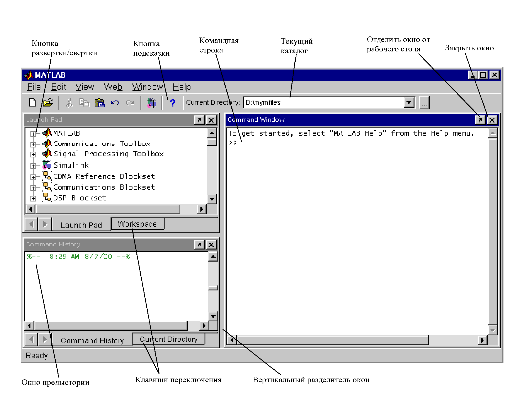Expand the CDMA Reference Blockset node
Viewport: 532px width, 404px height.
coord(33,177)
